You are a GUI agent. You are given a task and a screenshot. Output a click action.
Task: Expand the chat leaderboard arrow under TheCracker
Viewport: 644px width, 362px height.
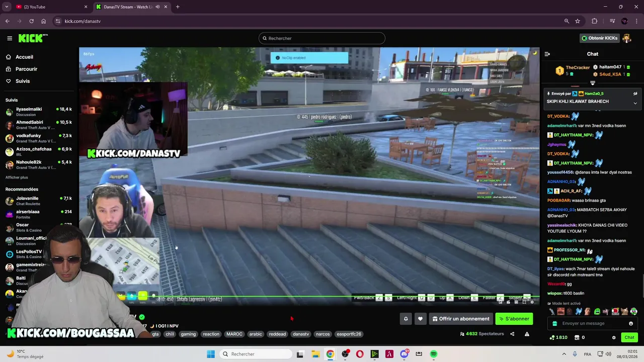pos(593,83)
